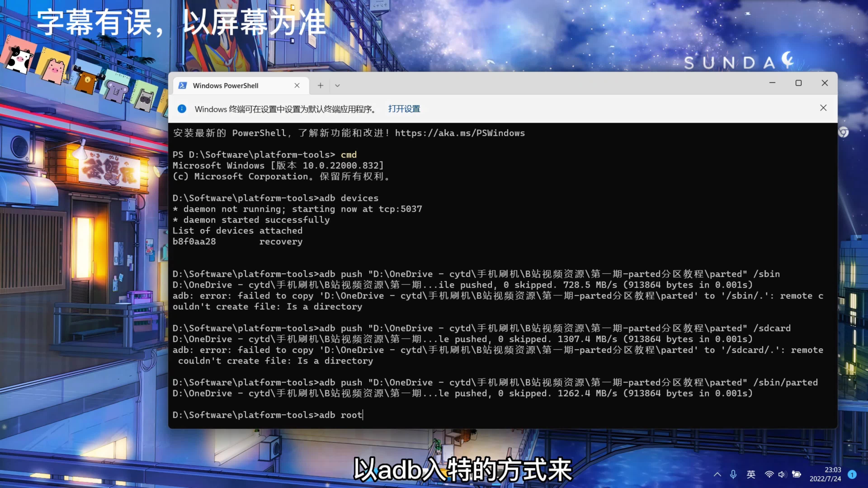Click the 打开设置 link
Viewport: 868px width, 488px height.
coord(404,109)
